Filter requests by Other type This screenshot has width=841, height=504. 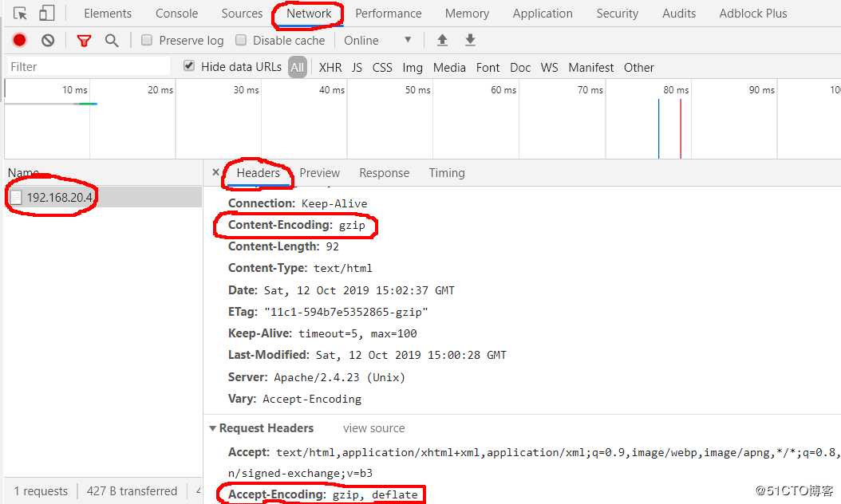click(x=639, y=67)
